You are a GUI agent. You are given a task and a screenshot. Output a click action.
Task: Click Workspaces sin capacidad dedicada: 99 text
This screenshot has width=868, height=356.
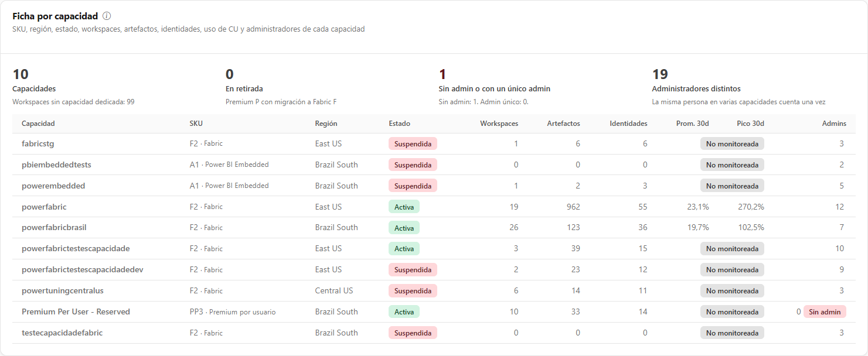(x=73, y=102)
